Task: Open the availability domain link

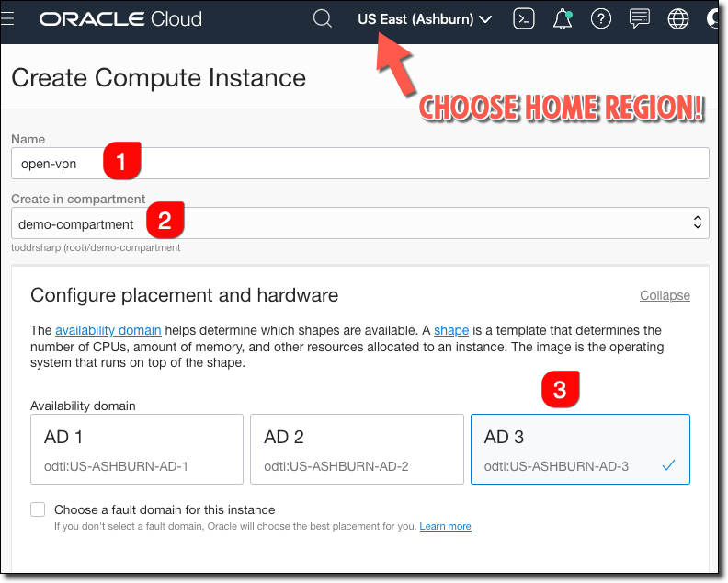Action: (108, 330)
